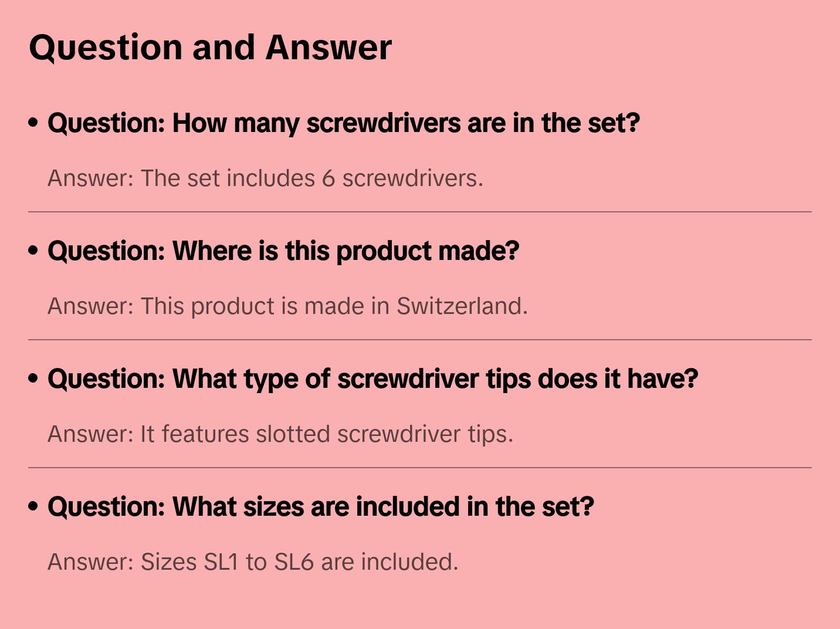Click the divider line below the Switzerland answer

[x=420, y=340]
